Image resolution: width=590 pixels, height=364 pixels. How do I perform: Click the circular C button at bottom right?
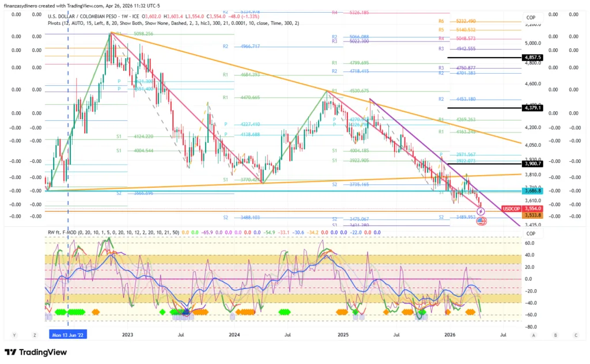tap(575, 335)
